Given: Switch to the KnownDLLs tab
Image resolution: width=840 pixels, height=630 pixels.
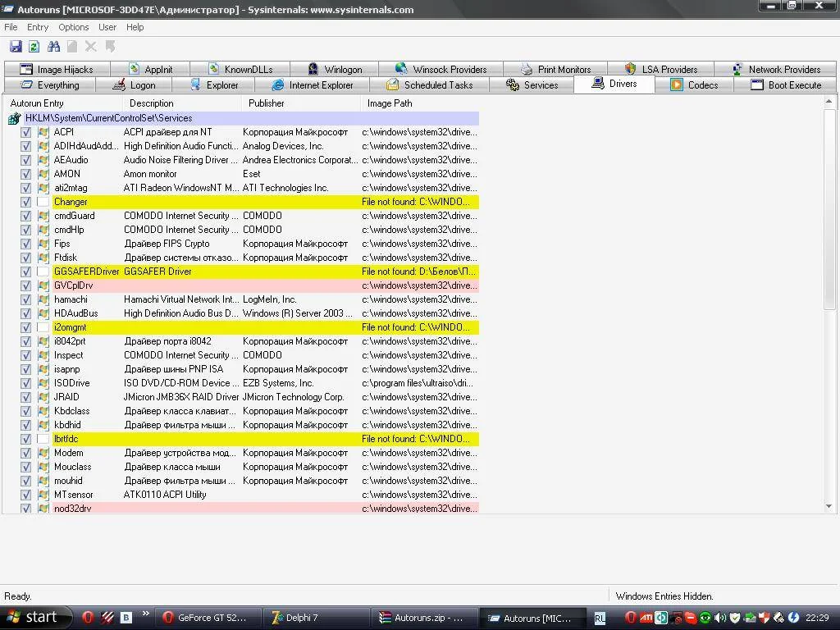Looking at the screenshot, I should [240, 69].
